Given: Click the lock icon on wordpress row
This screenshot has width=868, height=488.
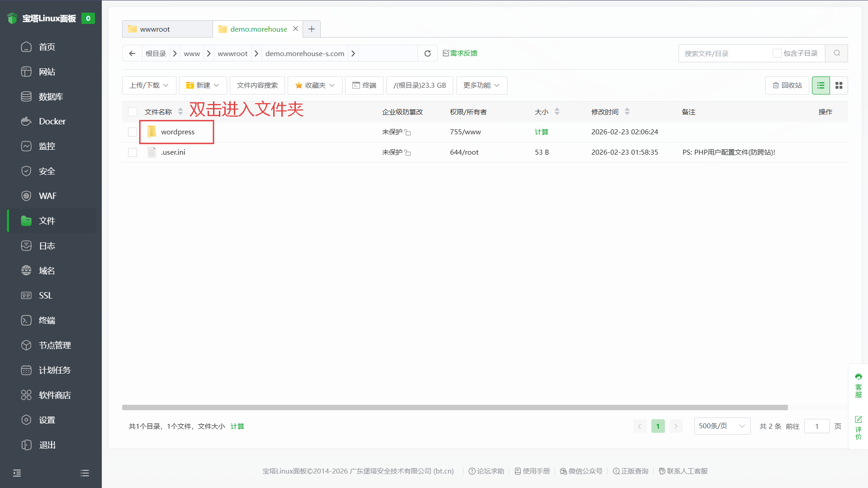Looking at the screenshot, I should 408,133.
